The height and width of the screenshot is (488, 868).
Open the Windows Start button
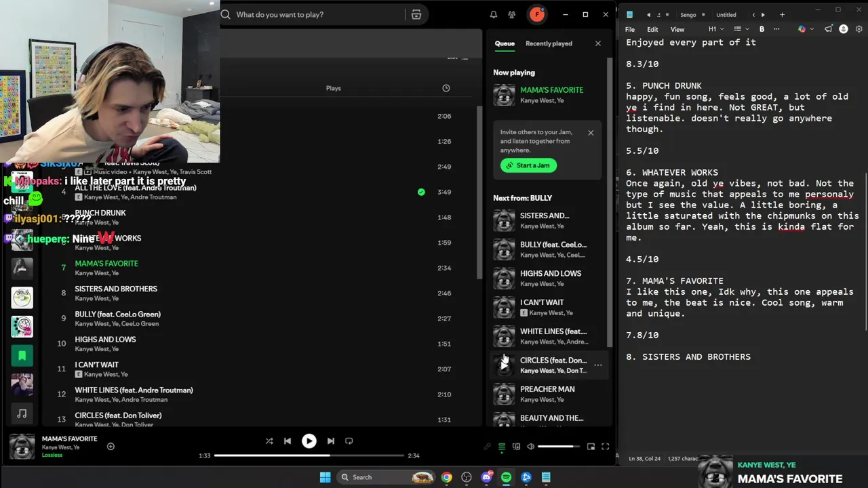pyautogui.click(x=325, y=477)
